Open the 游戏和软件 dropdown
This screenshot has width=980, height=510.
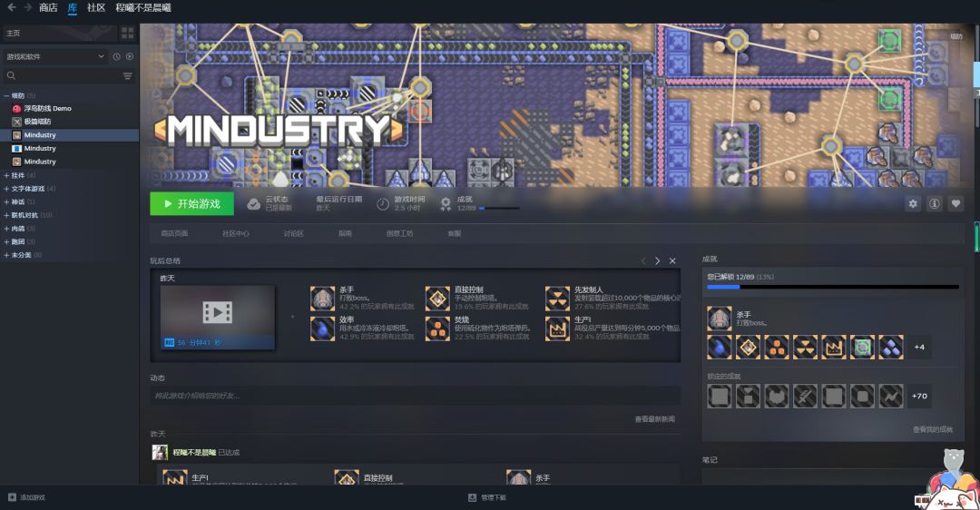pos(55,57)
